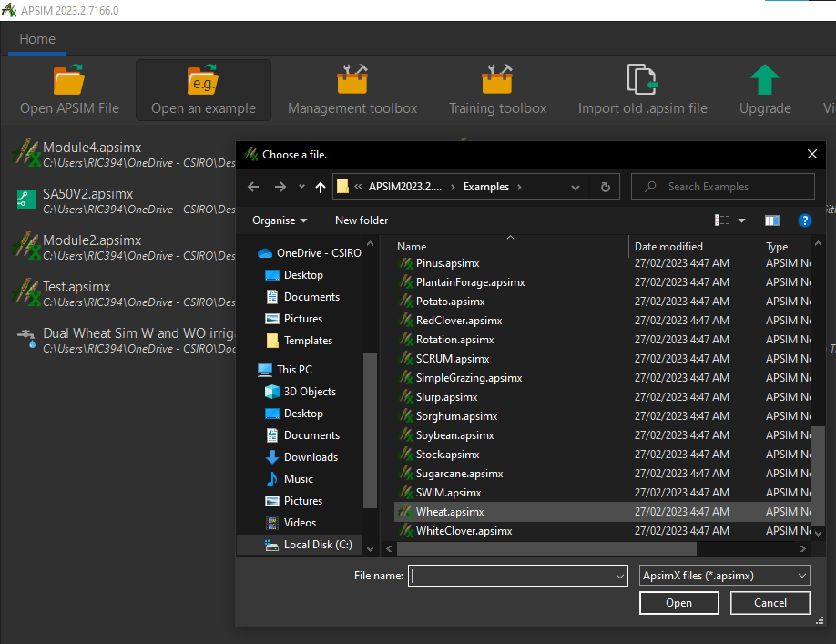This screenshot has width=836, height=644.
Task: Expand the view options dropdown arrow
Action: point(741,220)
